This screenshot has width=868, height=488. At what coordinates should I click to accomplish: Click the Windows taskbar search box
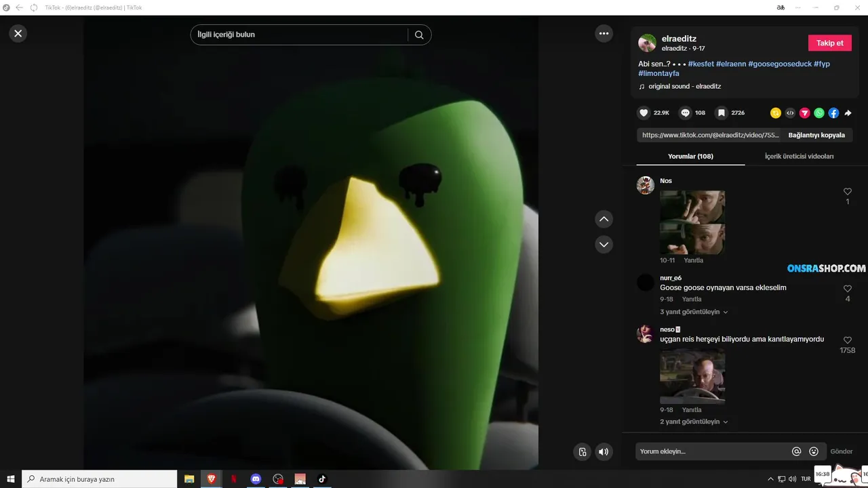[100, 479]
